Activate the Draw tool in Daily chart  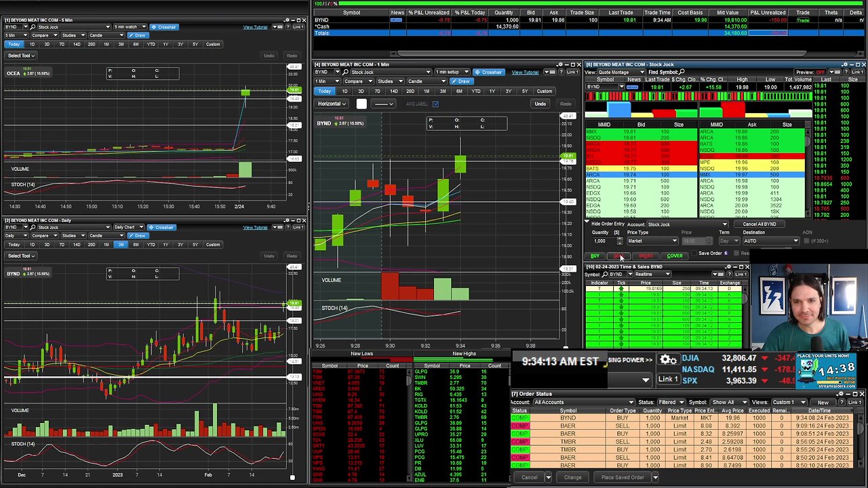(x=137, y=235)
